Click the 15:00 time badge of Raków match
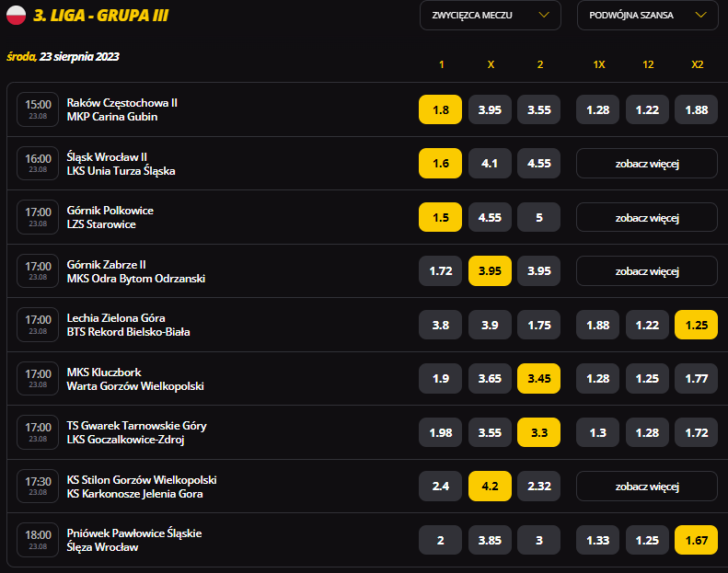Image resolution: width=728 pixels, height=573 pixels. [38, 109]
